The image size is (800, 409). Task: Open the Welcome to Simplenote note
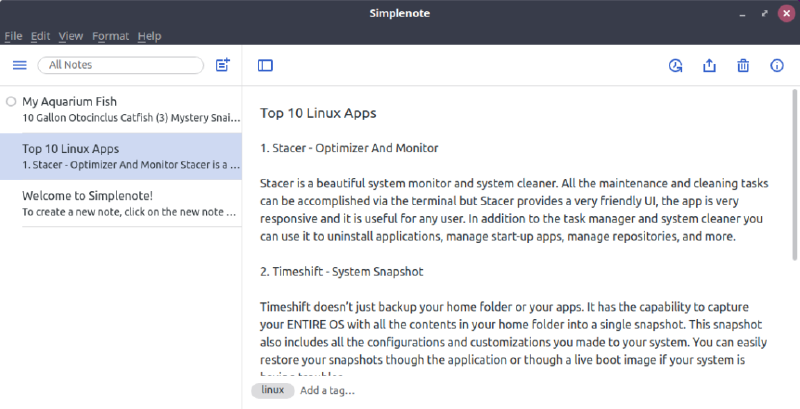pos(125,203)
